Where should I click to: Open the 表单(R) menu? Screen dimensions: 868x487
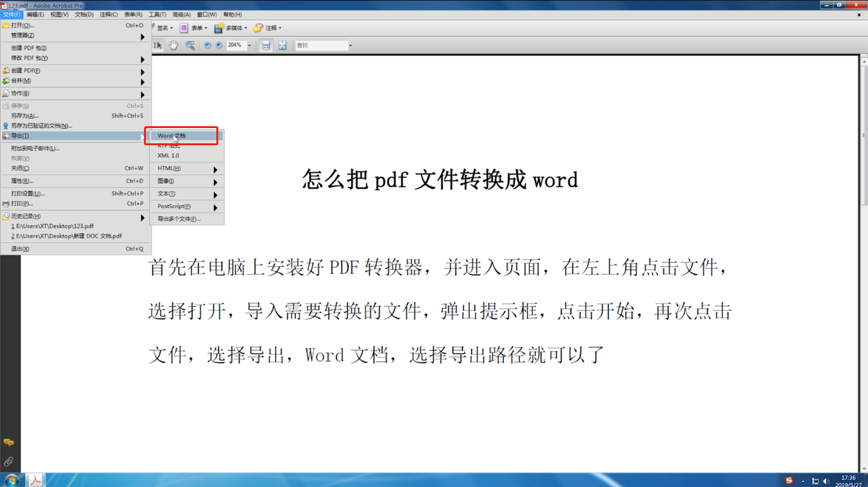point(133,15)
